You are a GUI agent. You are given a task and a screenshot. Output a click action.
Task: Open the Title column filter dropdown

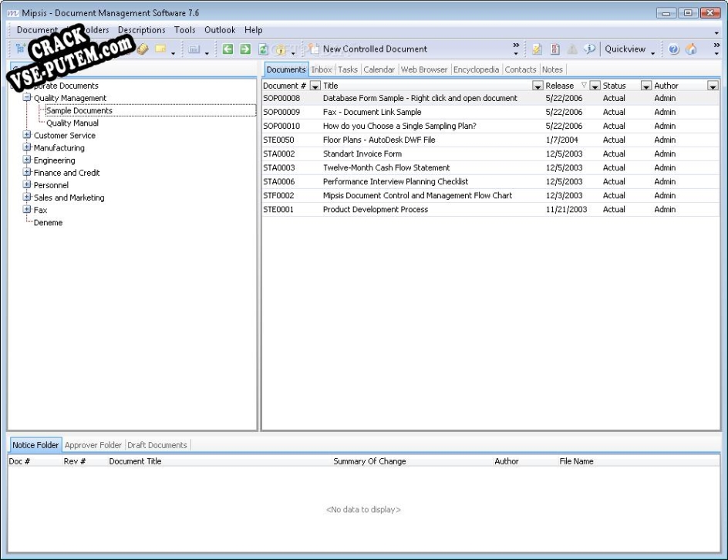click(538, 86)
